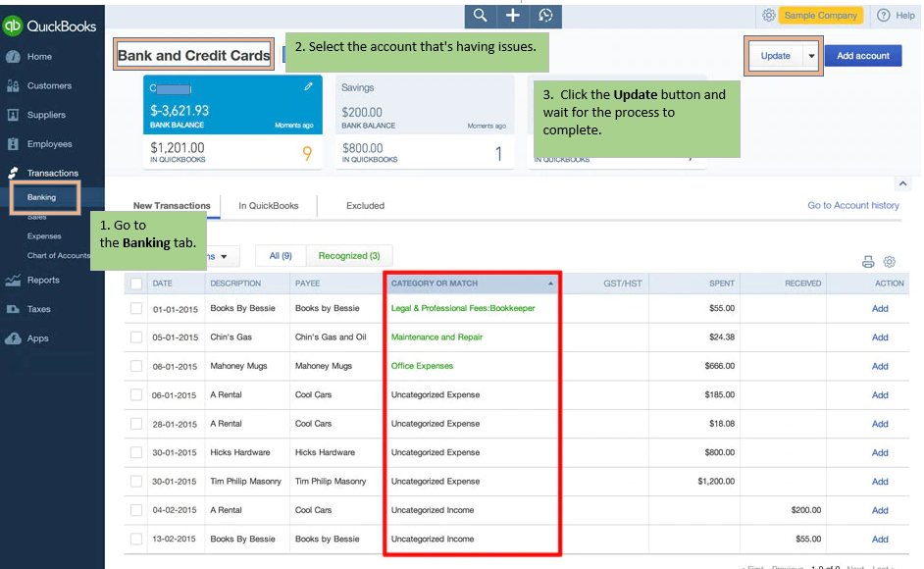
Task: Edit the selected account via pencil icon
Action: pyautogui.click(x=308, y=86)
